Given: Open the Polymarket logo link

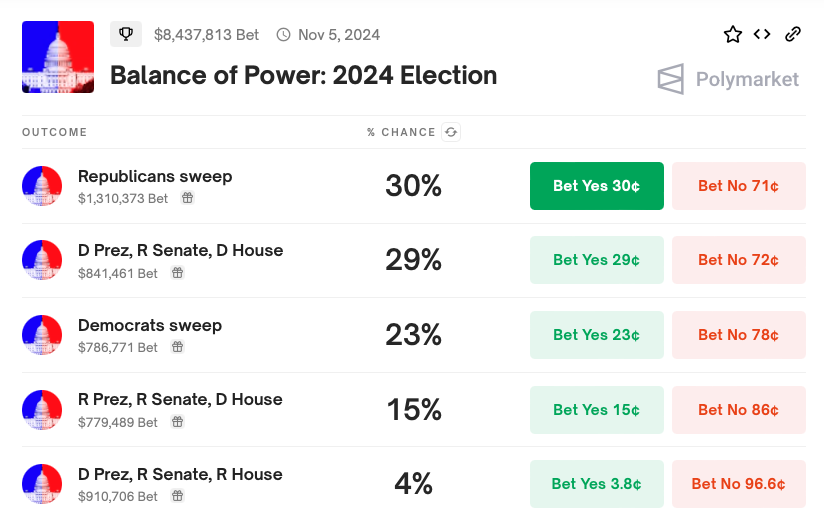Looking at the screenshot, I should click(728, 79).
